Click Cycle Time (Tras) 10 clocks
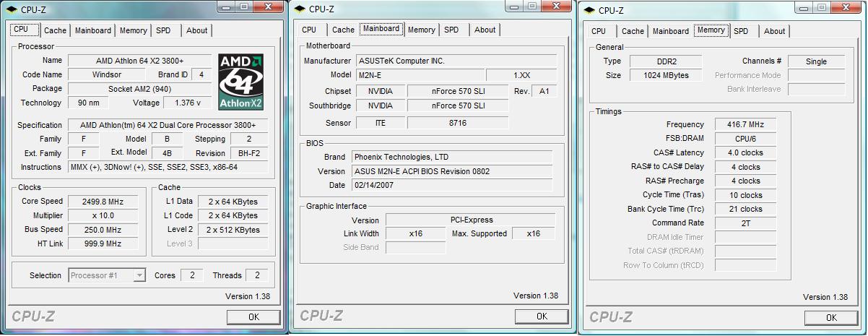This screenshot has width=868, height=336. pyautogui.click(x=745, y=195)
